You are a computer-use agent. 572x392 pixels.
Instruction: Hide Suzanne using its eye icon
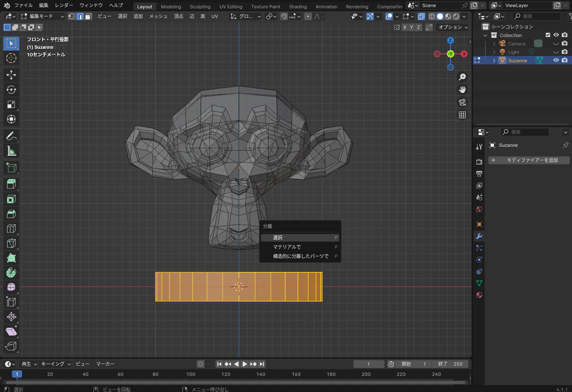555,61
